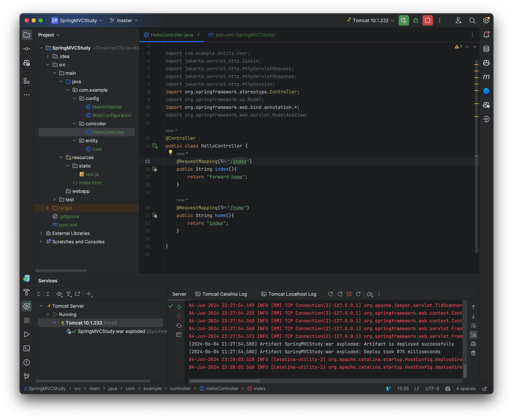This screenshot has width=513, height=420.
Task: Stop the running Tomcat server
Action: click(x=428, y=20)
